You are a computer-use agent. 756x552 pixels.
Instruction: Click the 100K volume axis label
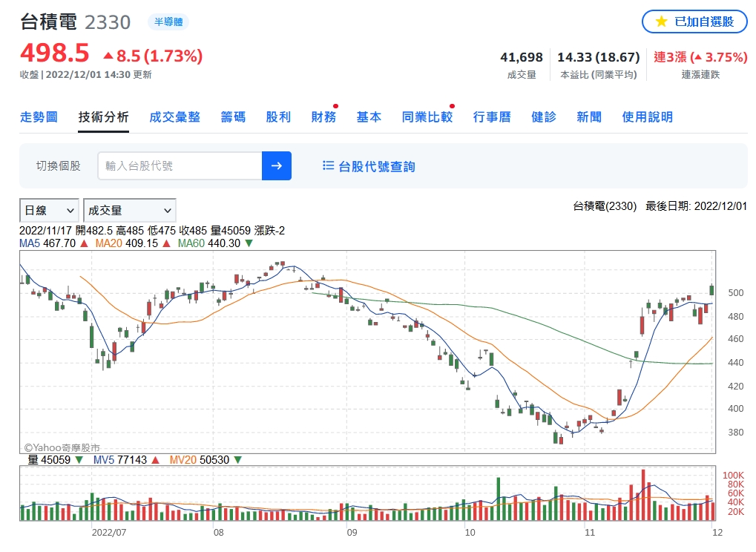(x=733, y=475)
